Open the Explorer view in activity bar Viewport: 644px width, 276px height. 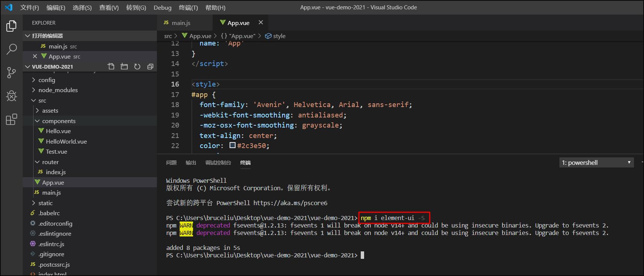pyautogui.click(x=12, y=26)
